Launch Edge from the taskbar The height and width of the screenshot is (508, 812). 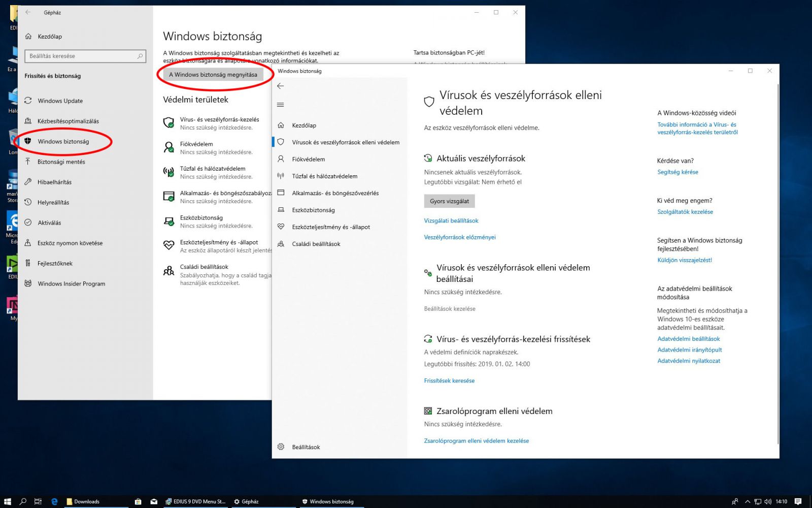click(x=54, y=501)
